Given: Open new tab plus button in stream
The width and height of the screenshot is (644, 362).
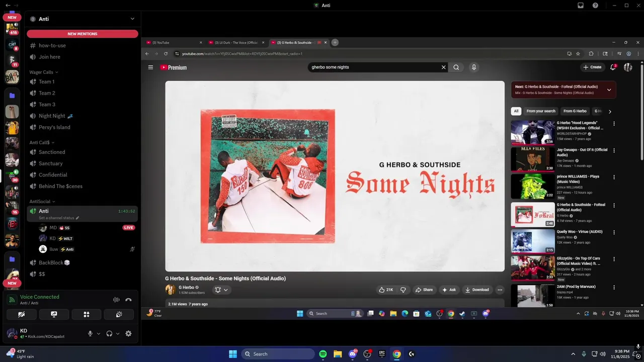Looking at the screenshot, I should 335,43.
